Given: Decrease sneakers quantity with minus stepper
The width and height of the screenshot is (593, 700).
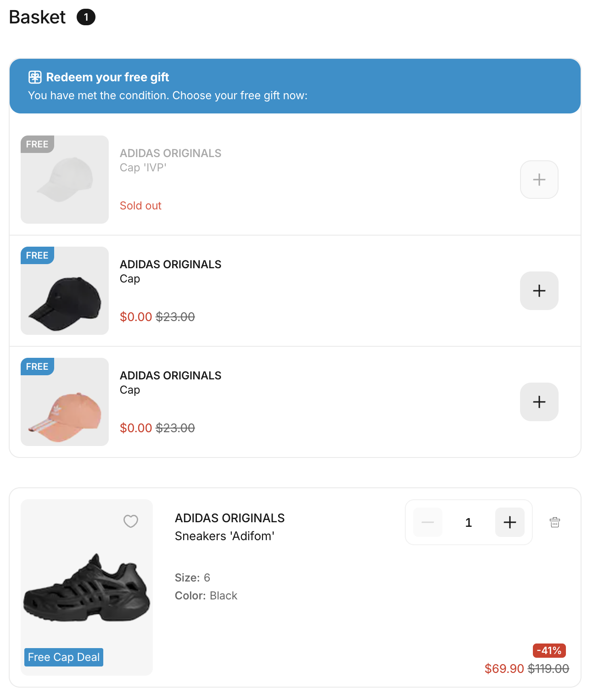Looking at the screenshot, I should (428, 522).
